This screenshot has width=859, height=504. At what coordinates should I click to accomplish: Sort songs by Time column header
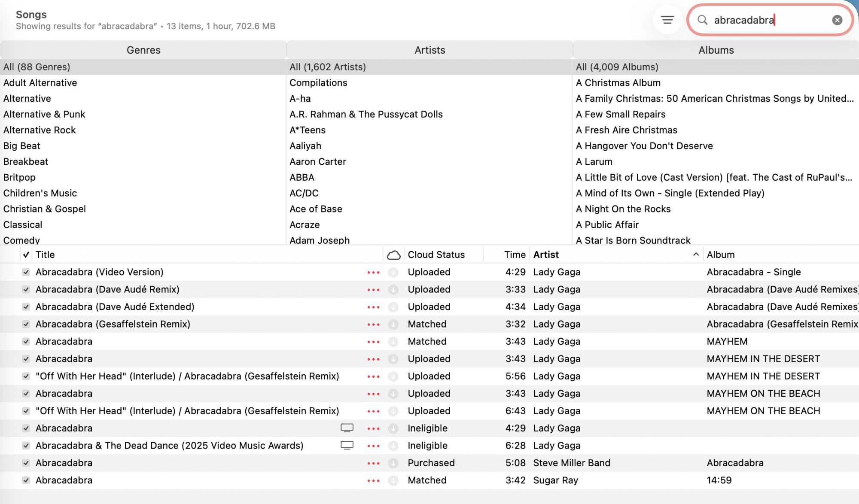click(x=515, y=255)
